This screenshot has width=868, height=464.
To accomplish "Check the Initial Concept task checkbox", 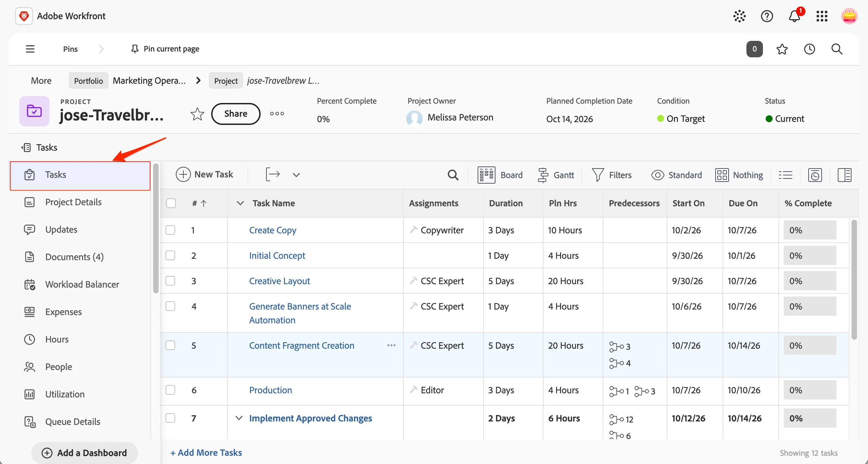I will pos(170,255).
